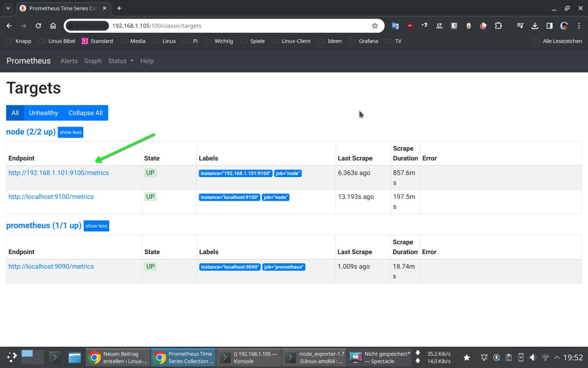The width and height of the screenshot is (588, 368).
Task: Click the instance="192.168.1.101:9100" label badge
Action: click(235, 173)
